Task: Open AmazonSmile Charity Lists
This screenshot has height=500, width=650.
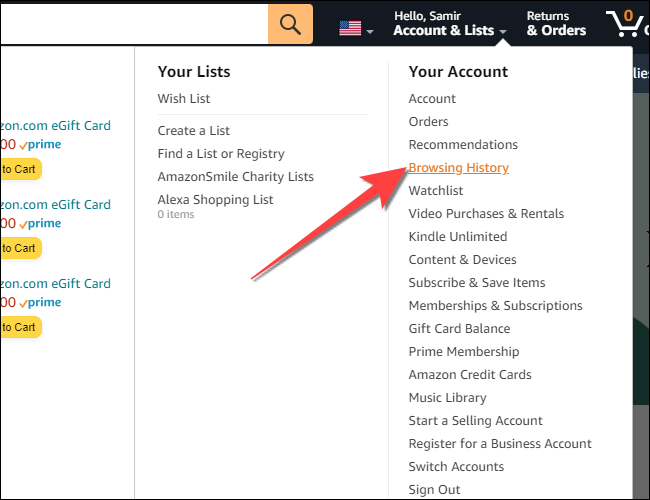Action: pos(235,177)
